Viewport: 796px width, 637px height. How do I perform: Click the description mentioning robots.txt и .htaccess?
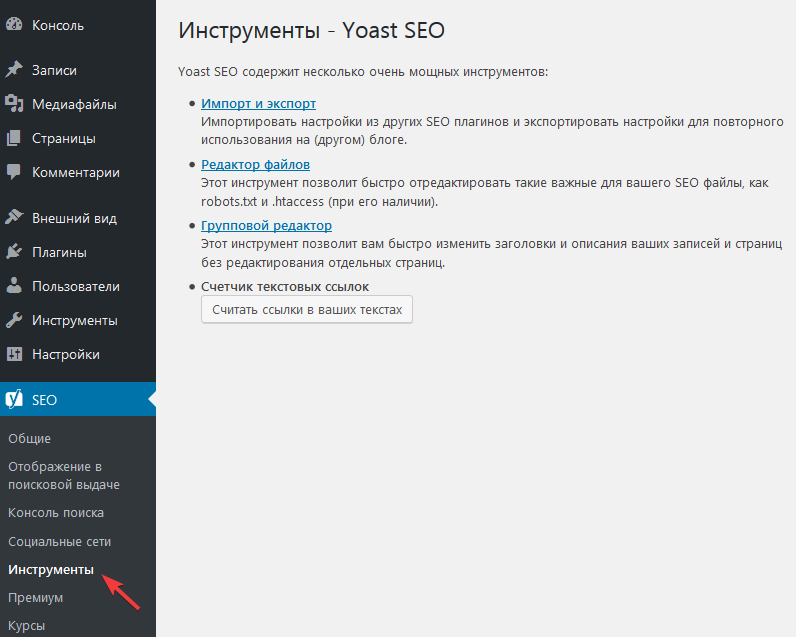pos(485,192)
